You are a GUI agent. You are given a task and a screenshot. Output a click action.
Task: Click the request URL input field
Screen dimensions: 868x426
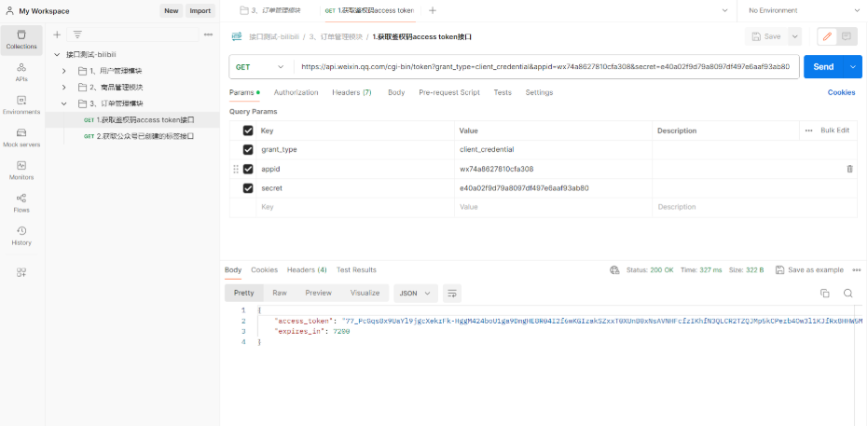pyautogui.click(x=545, y=67)
